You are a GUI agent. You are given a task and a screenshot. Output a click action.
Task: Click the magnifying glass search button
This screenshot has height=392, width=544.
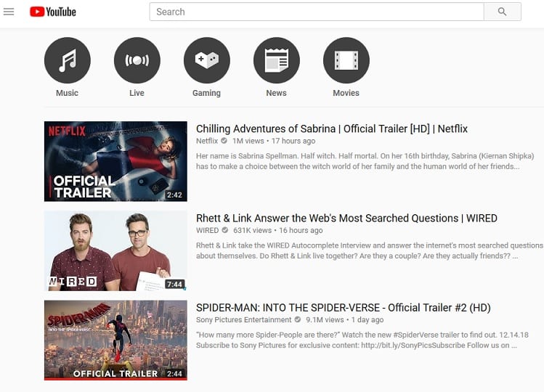pos(503,12)
